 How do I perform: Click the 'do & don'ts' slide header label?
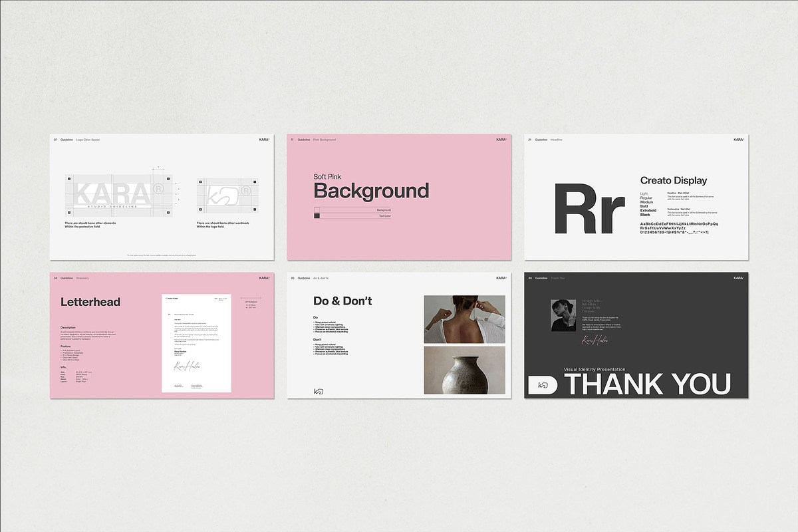point(322,278)
